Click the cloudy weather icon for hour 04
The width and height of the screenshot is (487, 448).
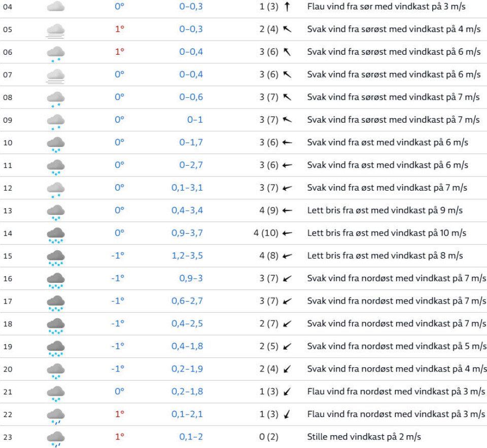[x=55, y=7]
